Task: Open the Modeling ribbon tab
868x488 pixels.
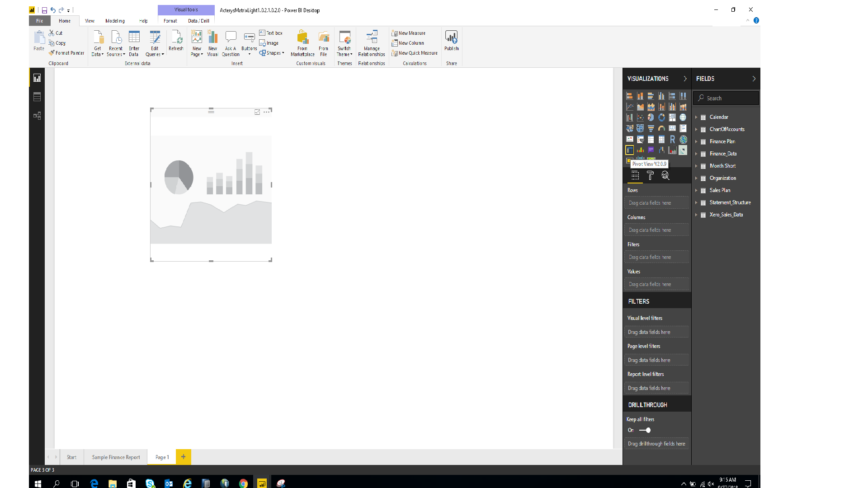Action: (115, 21)
